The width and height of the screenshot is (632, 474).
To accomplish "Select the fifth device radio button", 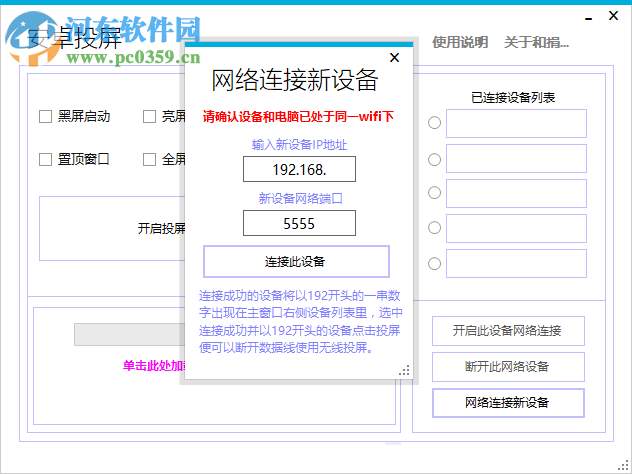I will pos(434,264).
